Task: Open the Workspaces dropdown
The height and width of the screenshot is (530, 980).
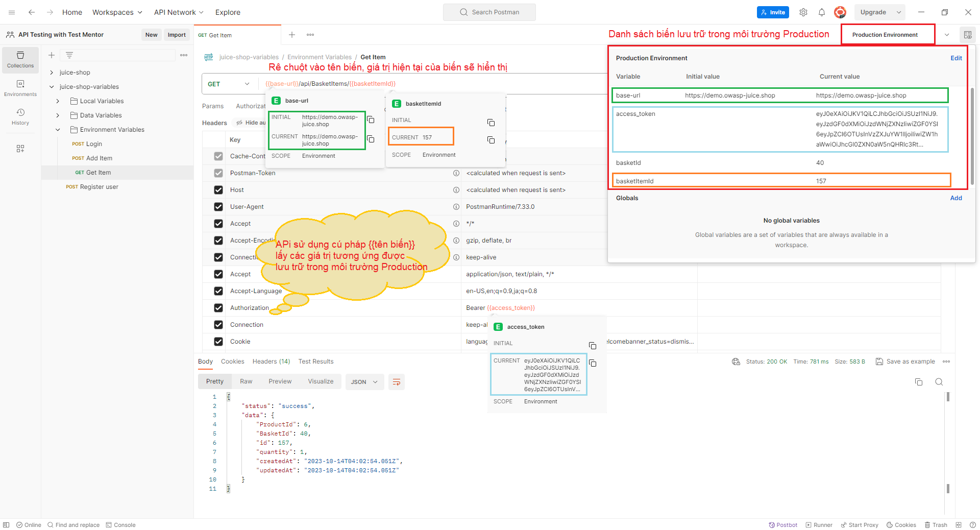Action: click(117, 12)
